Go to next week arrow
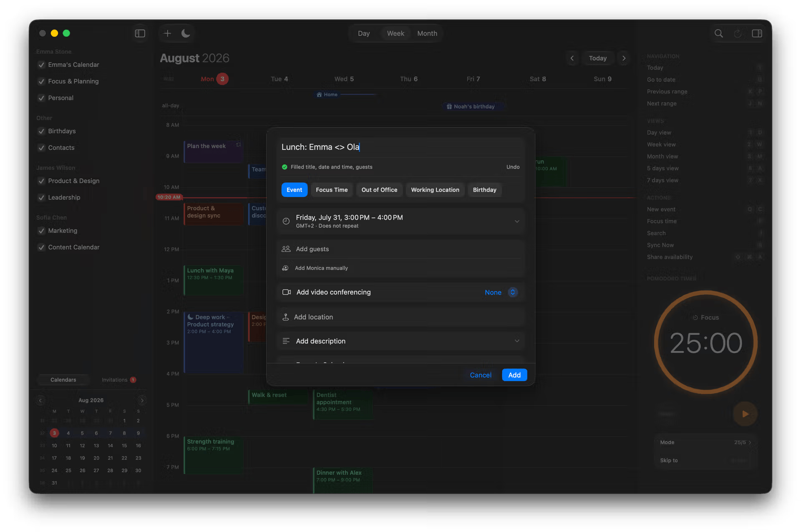 [x=624, y=58]
